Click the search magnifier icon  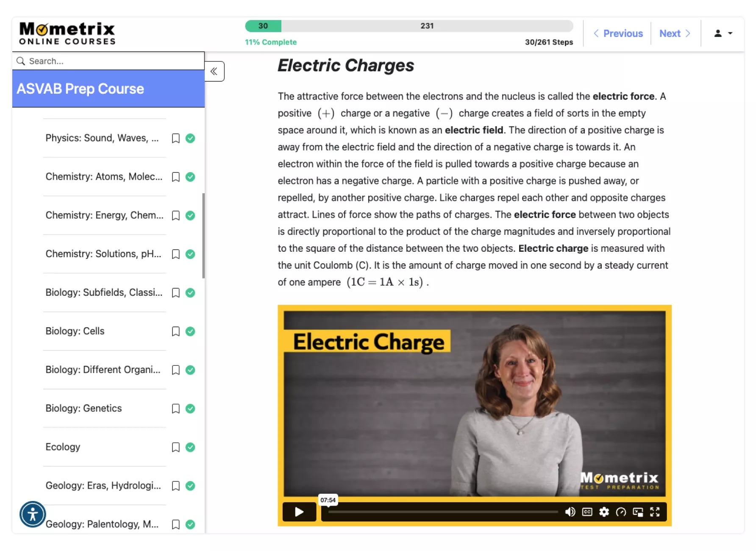coord(20,61)
